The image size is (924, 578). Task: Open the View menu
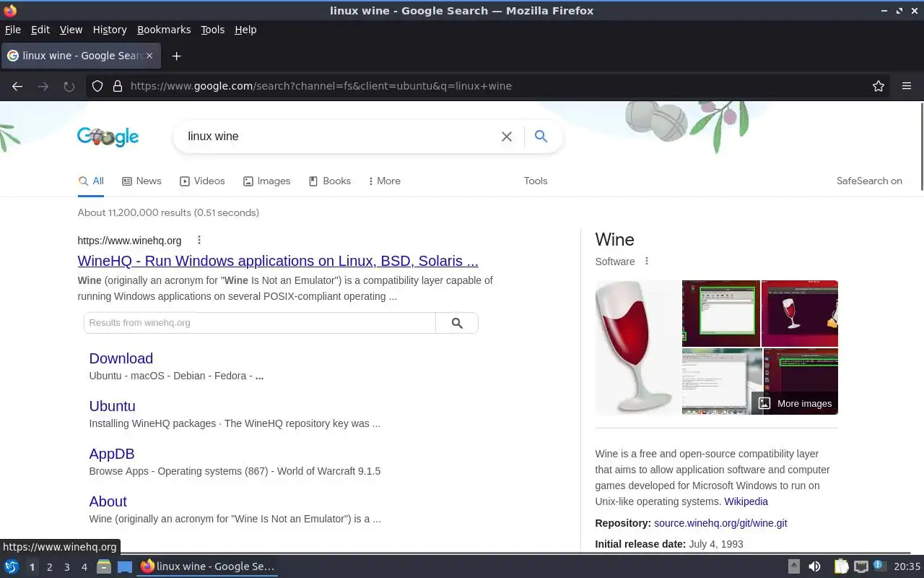pyautogui.click(x=71, y=30)
